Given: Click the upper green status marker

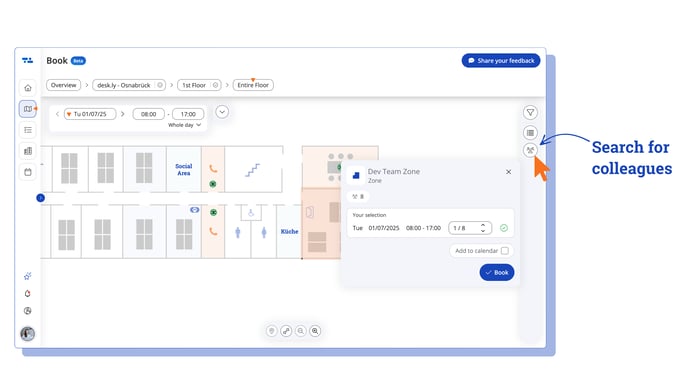Looking at the screenshot, I should pyautogui.click(x=213, y=184).
